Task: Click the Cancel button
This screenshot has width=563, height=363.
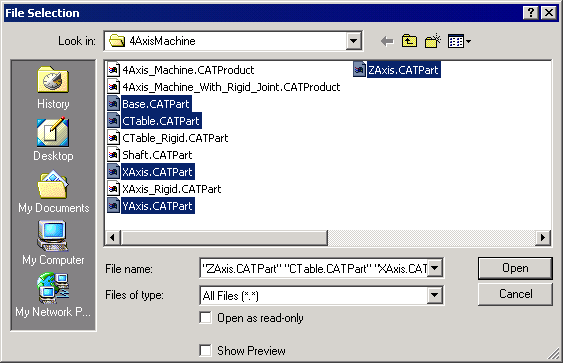Action: [x=515, y=294]
